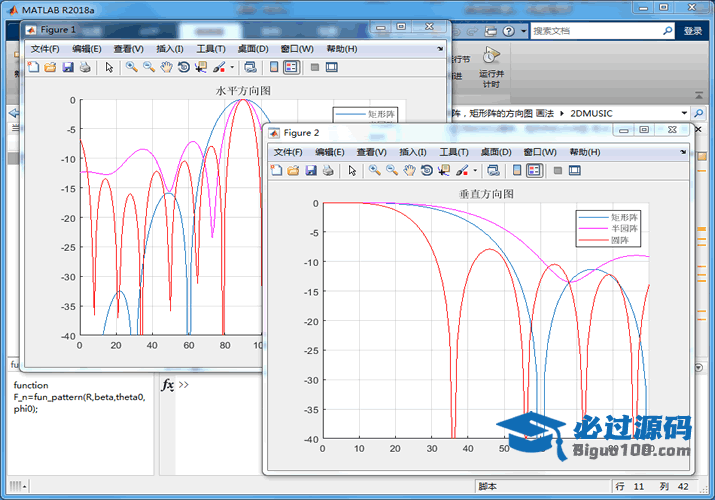Select the Pan hand tool in Figure 2

coord(408,171)
